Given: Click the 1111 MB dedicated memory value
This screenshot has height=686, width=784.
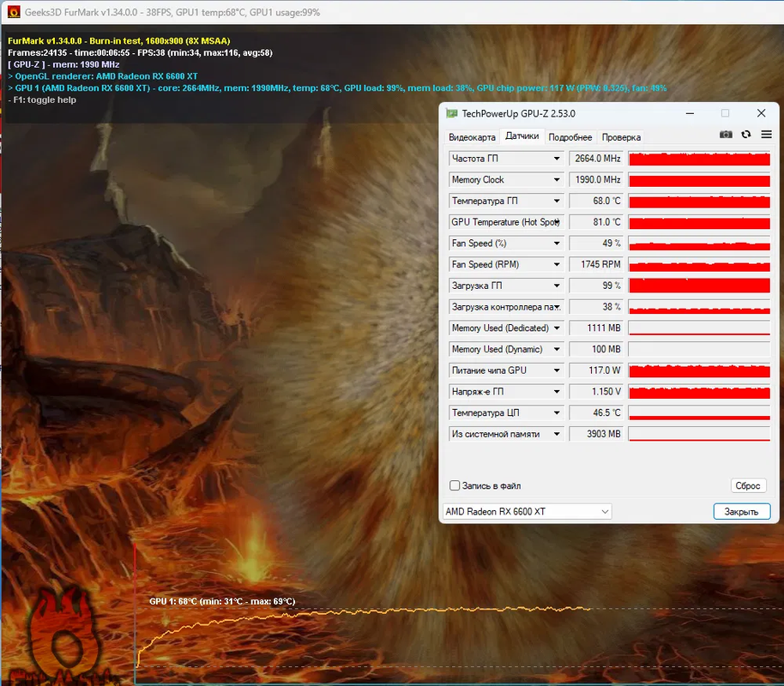Looking at the screenshot, I should pos(596,328).
